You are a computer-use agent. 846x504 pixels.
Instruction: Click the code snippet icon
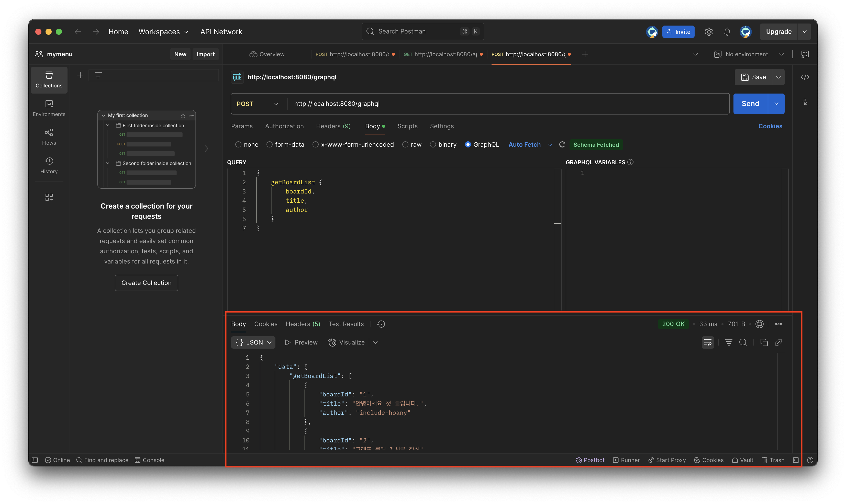805,77
